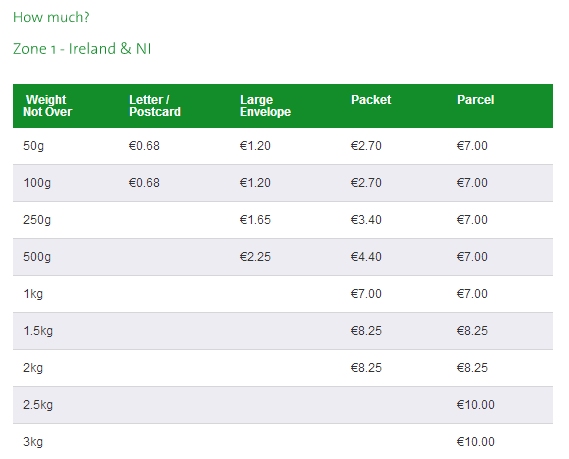Viewport: 569px width, 459px height.
Task: Click the 'Weight Not Over' column header
Action: pos(48,106)
